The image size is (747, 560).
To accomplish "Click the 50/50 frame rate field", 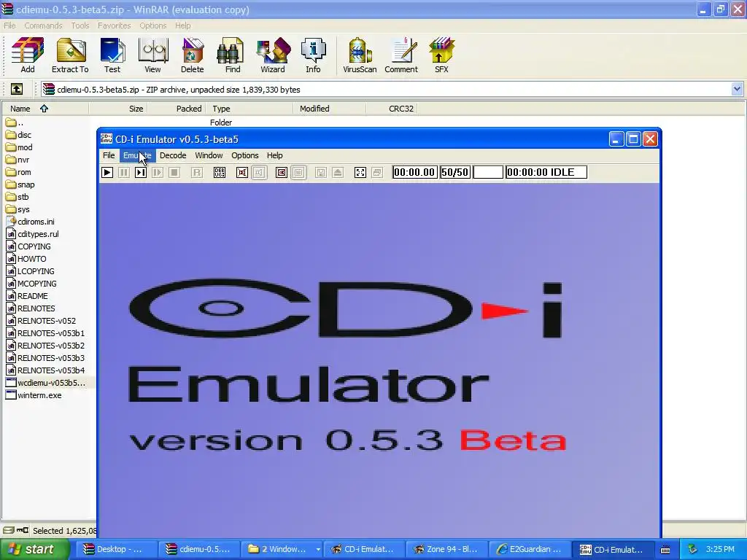I will [455, 172].
